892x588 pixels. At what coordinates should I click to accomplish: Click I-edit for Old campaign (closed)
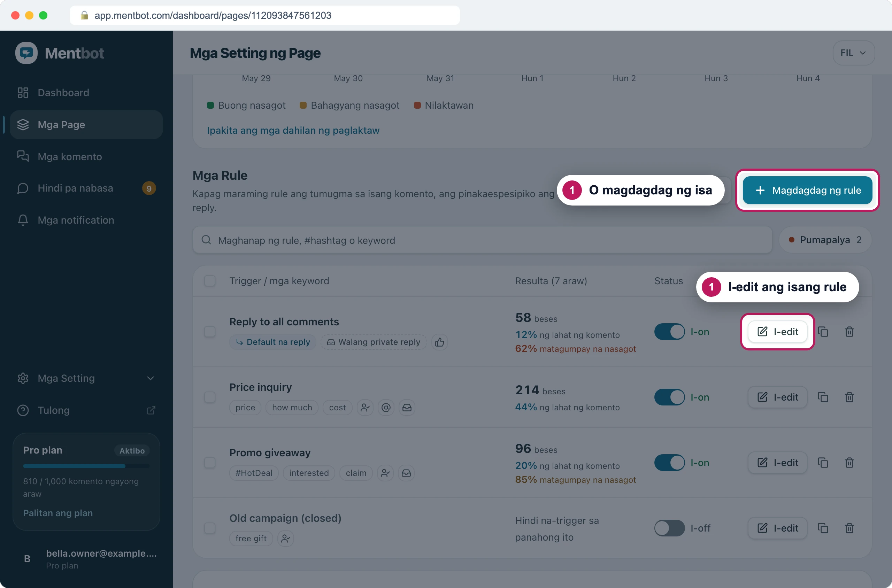[x=778, y=528]
